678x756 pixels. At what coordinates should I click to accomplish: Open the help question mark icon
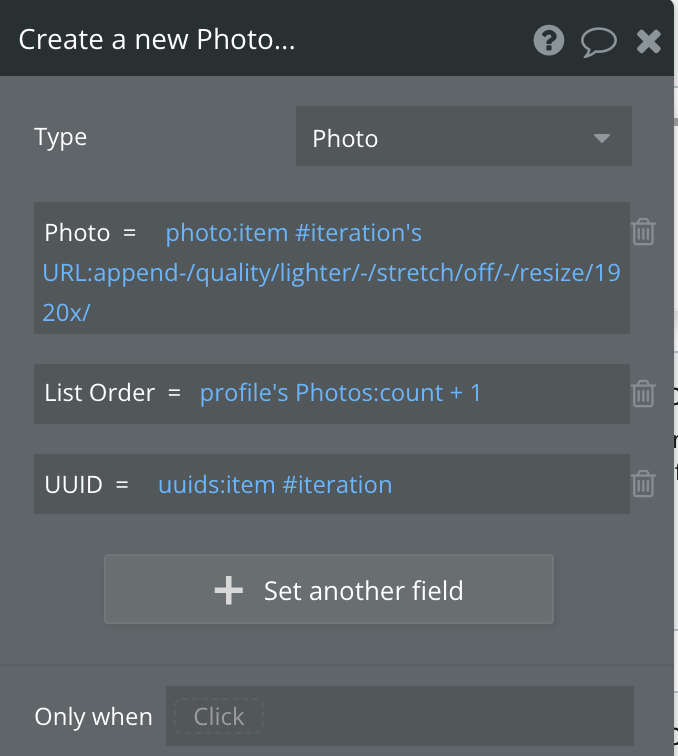pyautogui.click(x=549, y=40)
